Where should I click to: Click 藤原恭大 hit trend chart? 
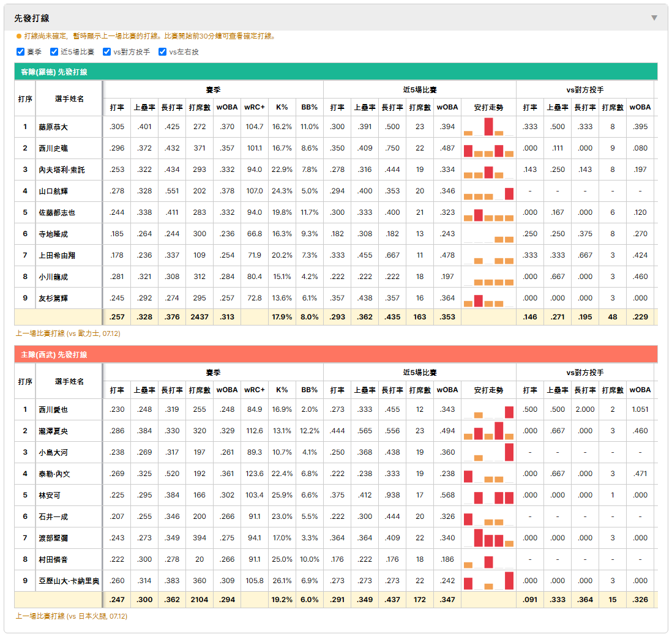[488, 127]
